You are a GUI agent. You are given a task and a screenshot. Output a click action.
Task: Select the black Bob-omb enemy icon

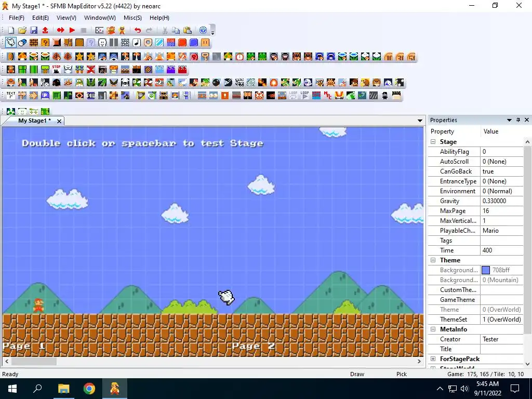click(217, 83)
